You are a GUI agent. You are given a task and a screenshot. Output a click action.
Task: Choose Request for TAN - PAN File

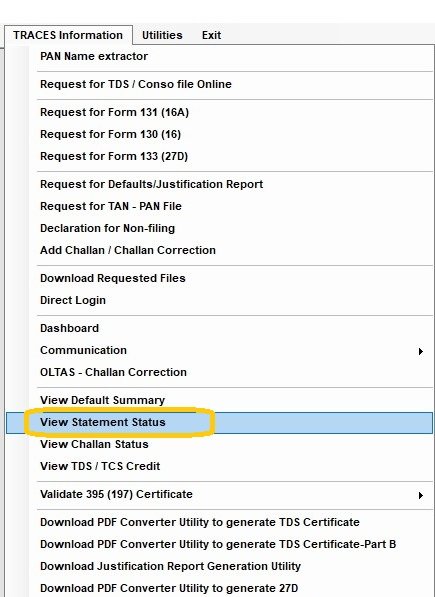(220, 206)
